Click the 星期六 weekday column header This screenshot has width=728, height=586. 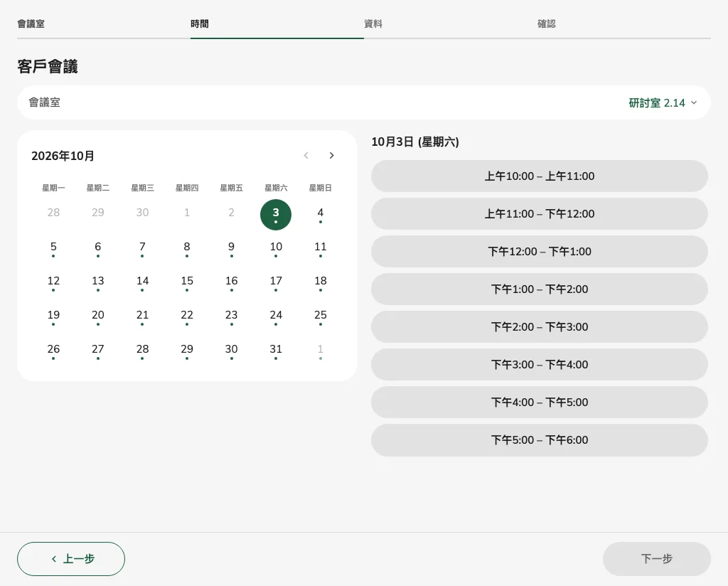276,188
